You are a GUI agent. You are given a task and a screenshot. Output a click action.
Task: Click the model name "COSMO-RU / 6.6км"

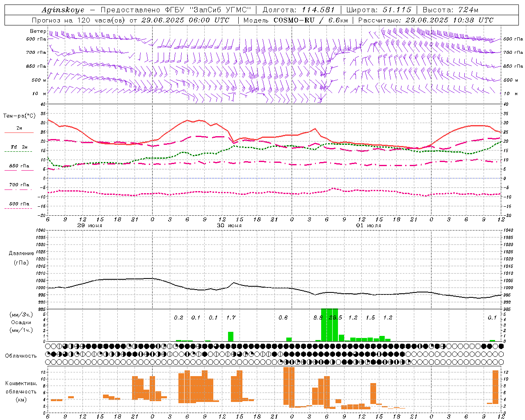click(x=310, y=20)
